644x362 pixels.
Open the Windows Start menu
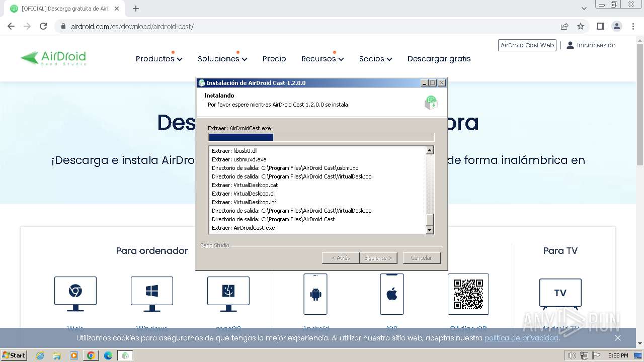(x=14, y=355)
